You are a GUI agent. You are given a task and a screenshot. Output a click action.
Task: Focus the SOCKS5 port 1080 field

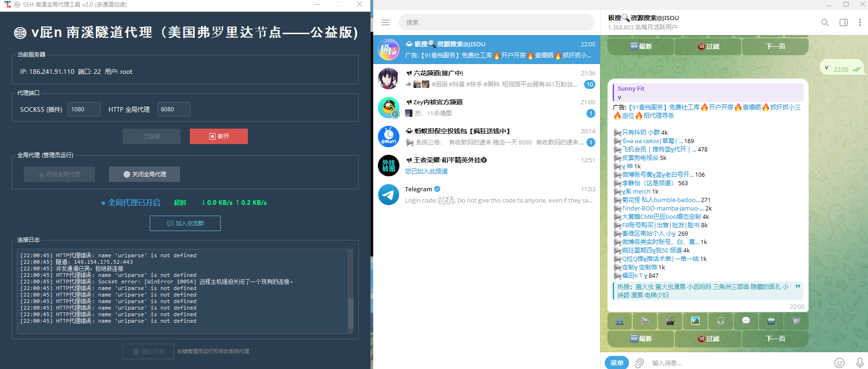(x=84, y=109)
